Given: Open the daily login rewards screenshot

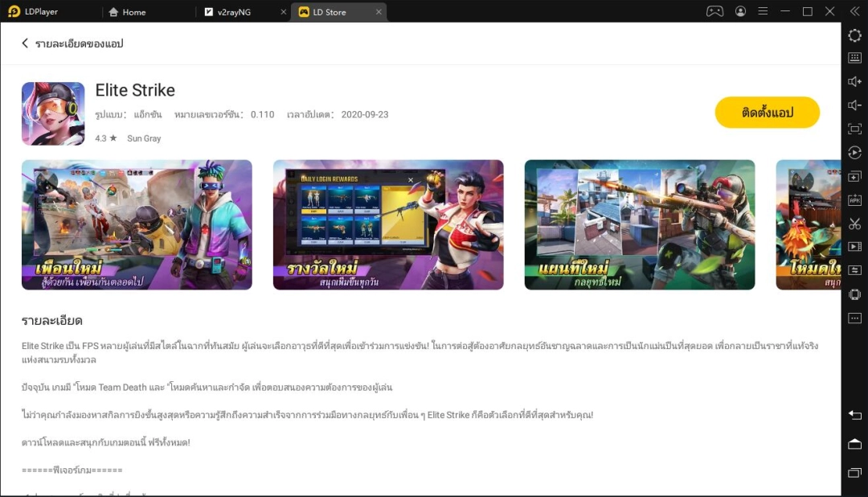Looking at the screenshot, I should (388, 224).
